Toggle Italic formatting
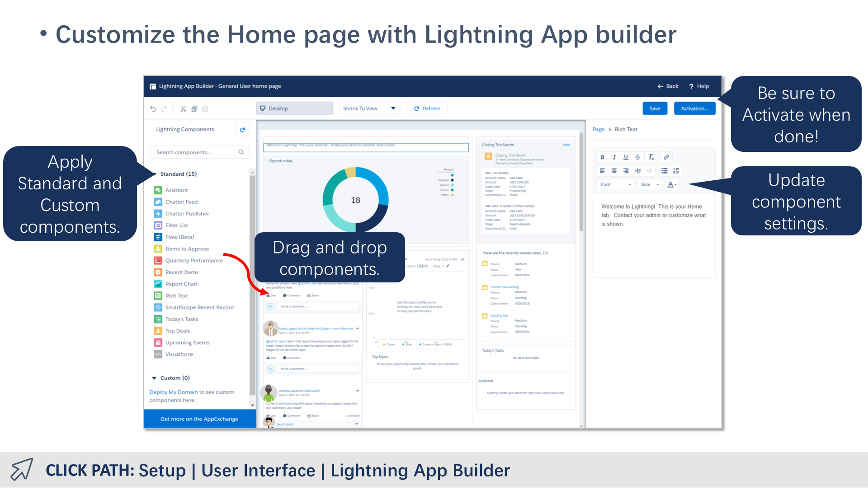This screenshot has width=868, height=488. 614,157
